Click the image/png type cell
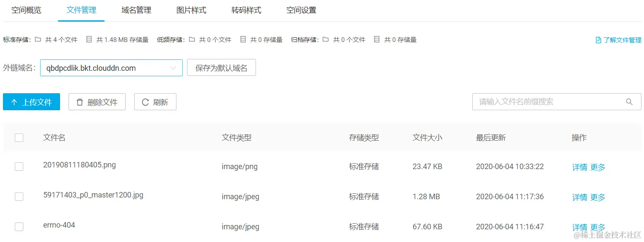The height and width of the screenshot is (242, 644). point(239,167)
